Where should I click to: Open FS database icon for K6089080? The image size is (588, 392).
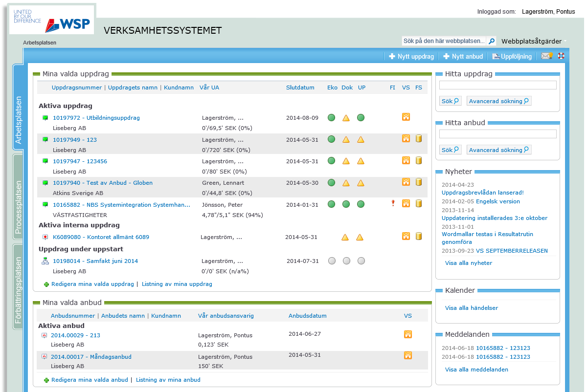[x=419, y=236]
